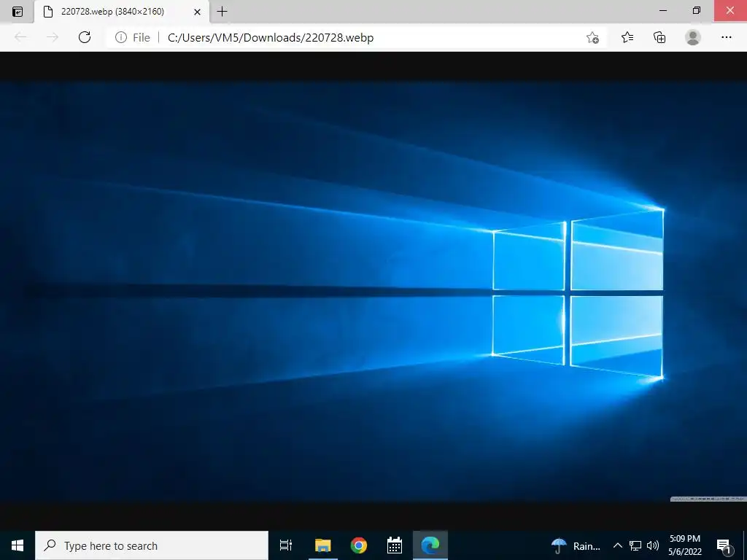
Task: Show hidden system tray icons
Action: (617, 545)
